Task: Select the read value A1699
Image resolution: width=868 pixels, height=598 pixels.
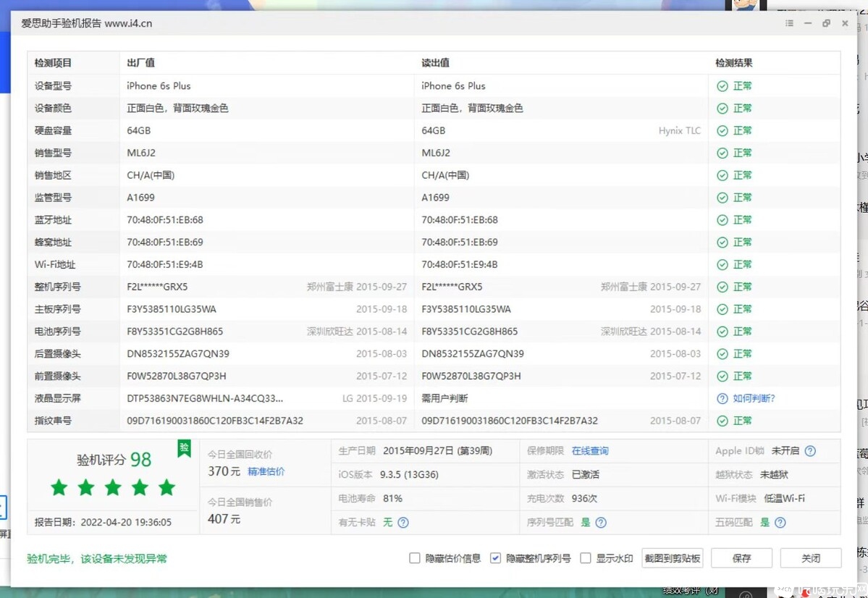Action: [436, 198]
